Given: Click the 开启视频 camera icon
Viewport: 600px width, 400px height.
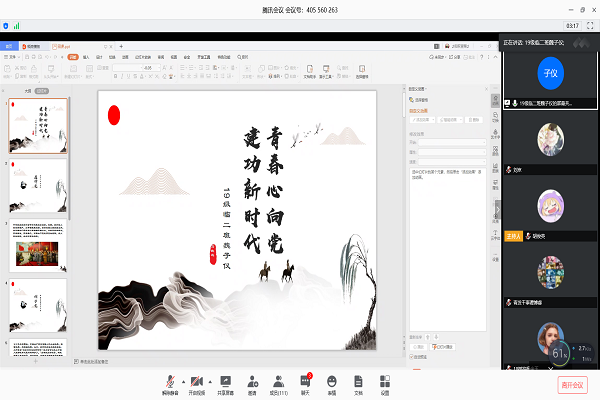Looking at the screenshot, I should point(198,380).
